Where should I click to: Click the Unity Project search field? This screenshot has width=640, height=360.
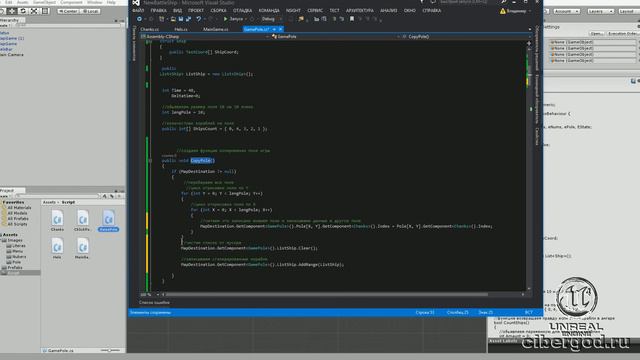point(57,196)
